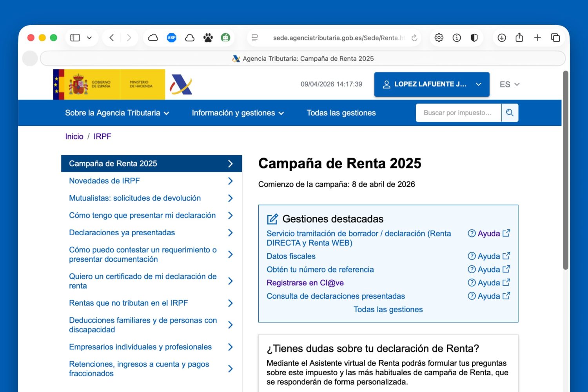Click the share icon in the toolbar
The width and height of the screenshot is (588, 392).
click(519, 38)
